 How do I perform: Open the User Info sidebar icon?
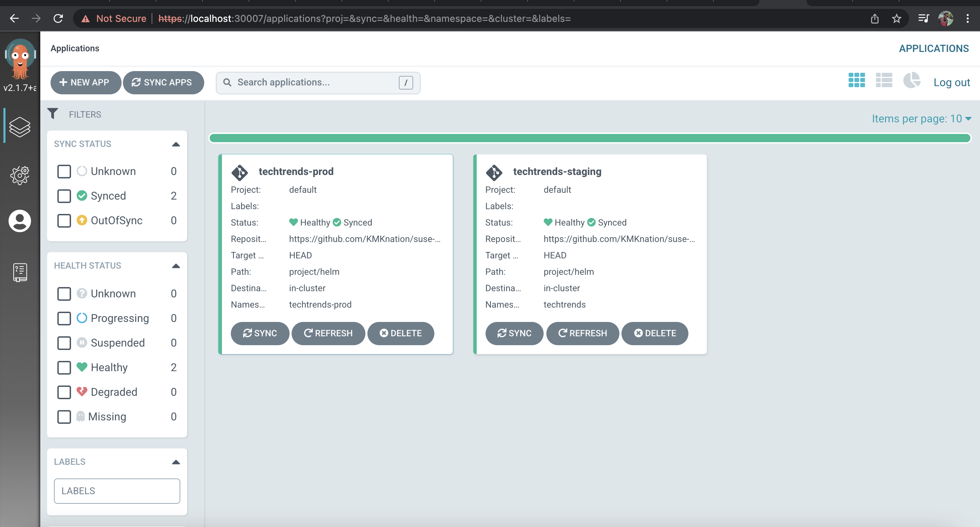click(x=20, y=221)
